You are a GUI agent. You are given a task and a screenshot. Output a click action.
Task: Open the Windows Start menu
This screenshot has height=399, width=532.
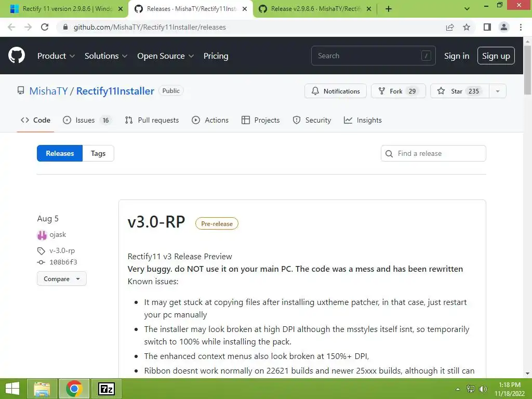point(12,389)
